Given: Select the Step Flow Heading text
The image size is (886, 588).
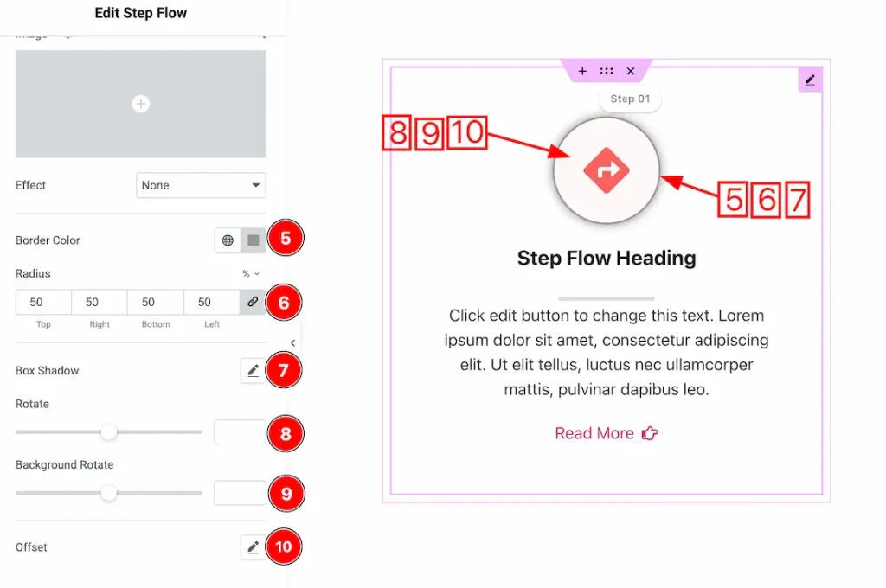Looking at the screenshot, I should coord(607,258).
